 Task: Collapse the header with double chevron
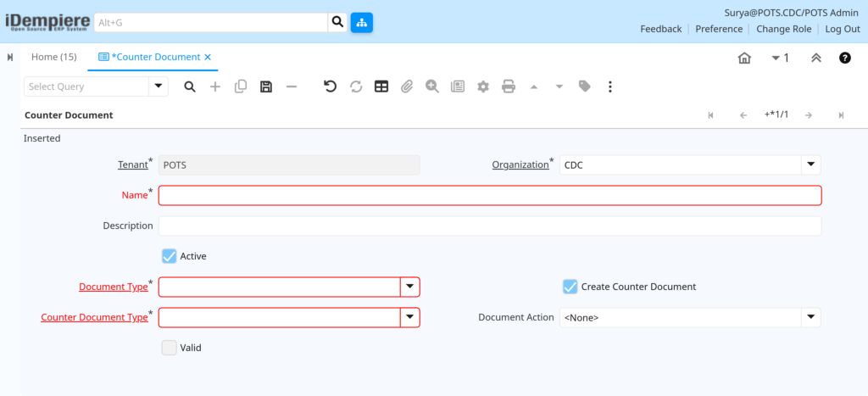(816, 59)
